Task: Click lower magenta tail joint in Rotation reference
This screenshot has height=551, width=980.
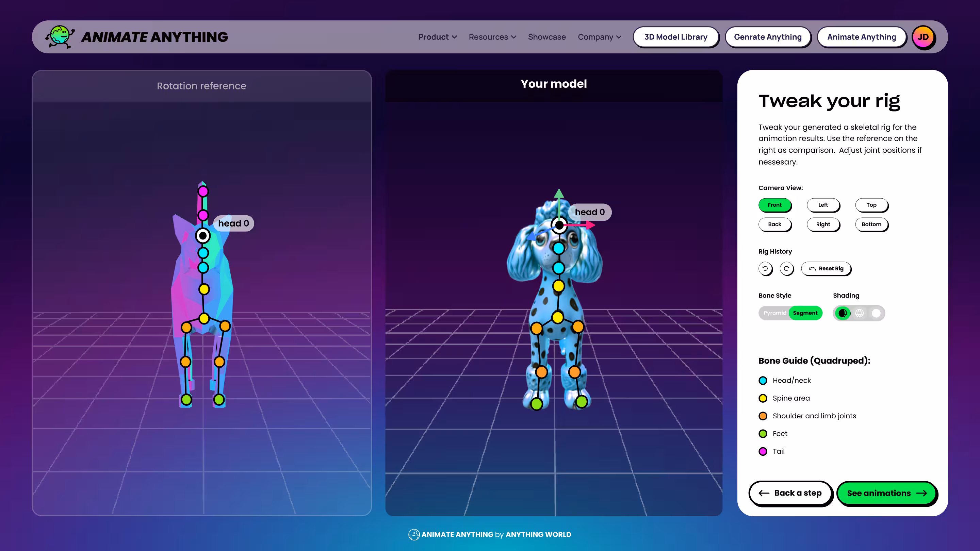Action: coord(203,216)
